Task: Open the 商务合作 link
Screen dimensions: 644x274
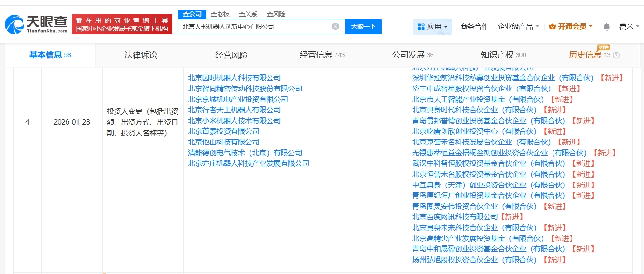Action: tap(474, 27)
